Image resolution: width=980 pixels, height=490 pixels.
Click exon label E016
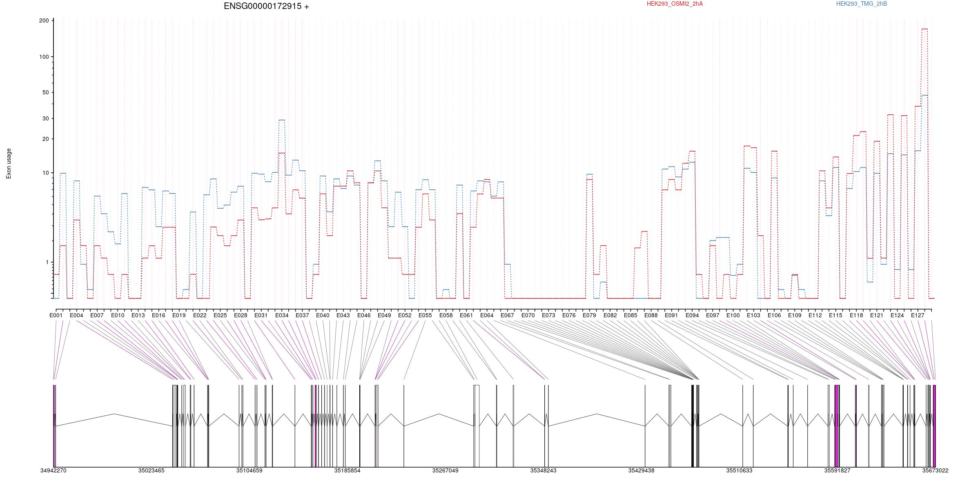click(x=158, y=315)
